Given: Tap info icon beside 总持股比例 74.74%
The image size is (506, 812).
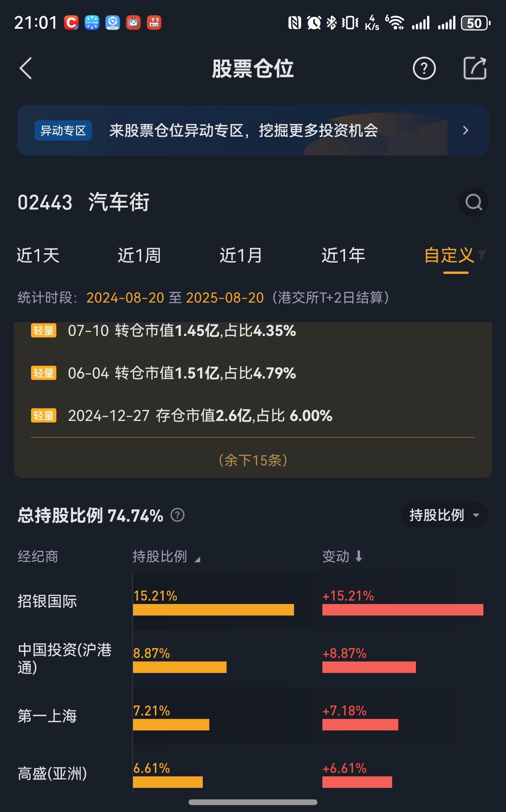Looking at the screenshot, I should [x=177, y=515].
